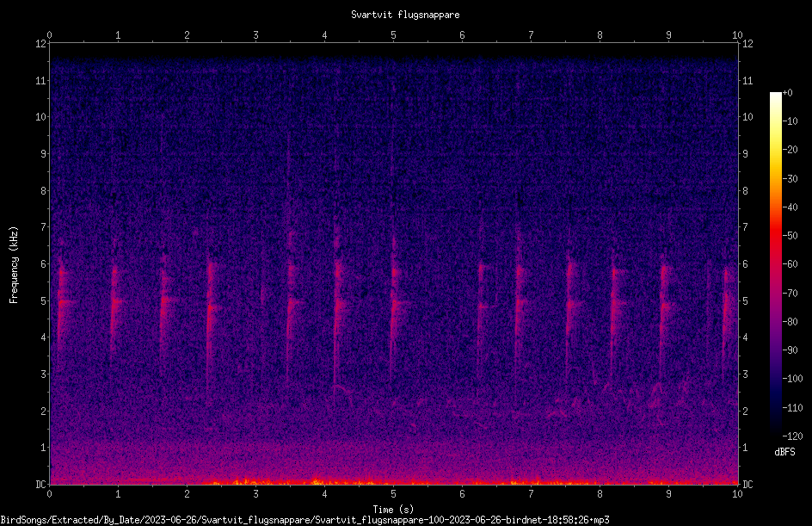The image size is (812, 526).
Task: Select the "-20" colorbar label
Action: 790,150
